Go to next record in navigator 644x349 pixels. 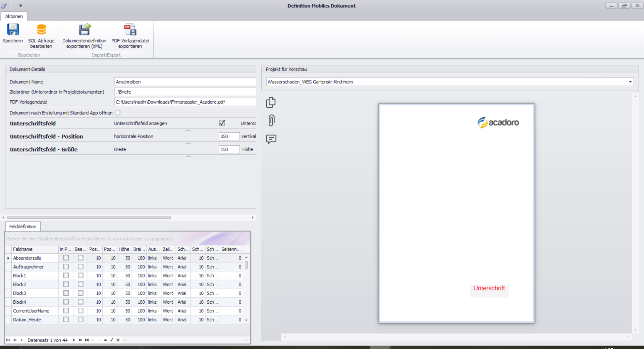click(x=74, y=340)
